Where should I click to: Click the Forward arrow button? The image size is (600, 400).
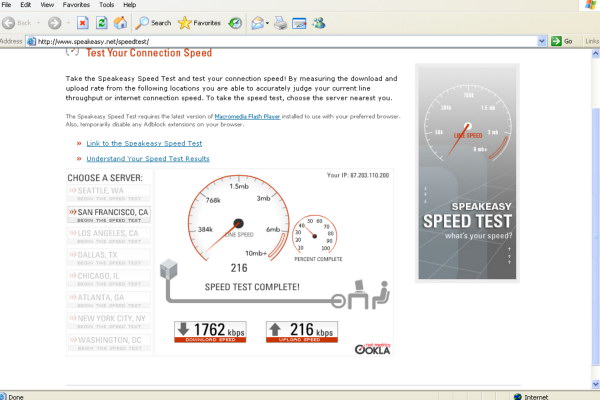click(x=54, y=23)
